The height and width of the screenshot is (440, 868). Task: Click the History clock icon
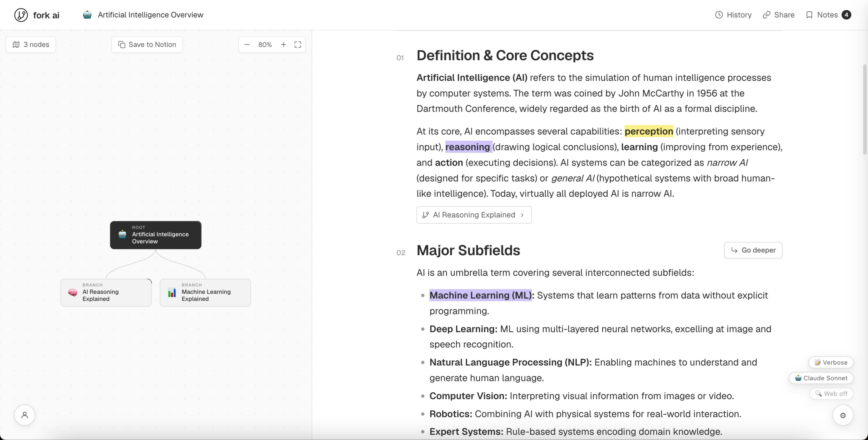tap(719, 15)
